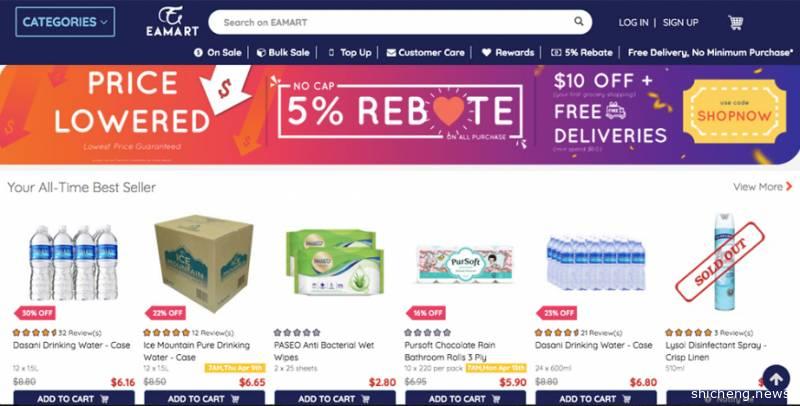
Task: Open the shopping cart icon in header
Action: (x=735, y=22)
